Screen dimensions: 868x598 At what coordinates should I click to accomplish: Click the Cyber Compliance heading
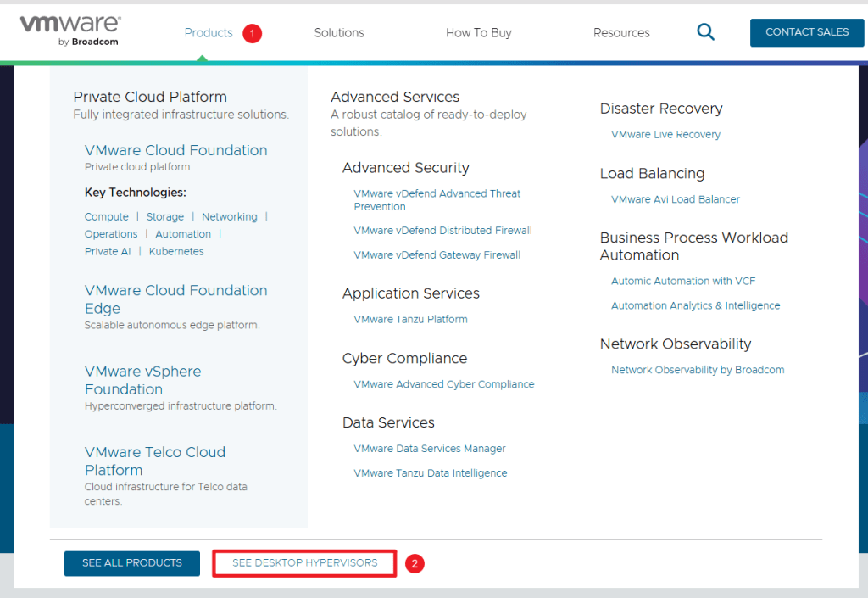pos(404,358)
